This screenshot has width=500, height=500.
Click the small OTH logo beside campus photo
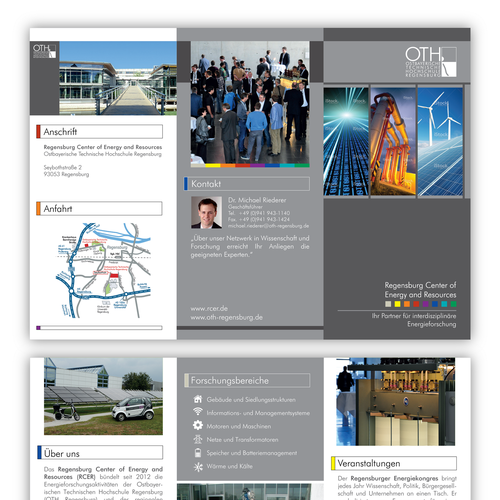click(x=44, y=51)
